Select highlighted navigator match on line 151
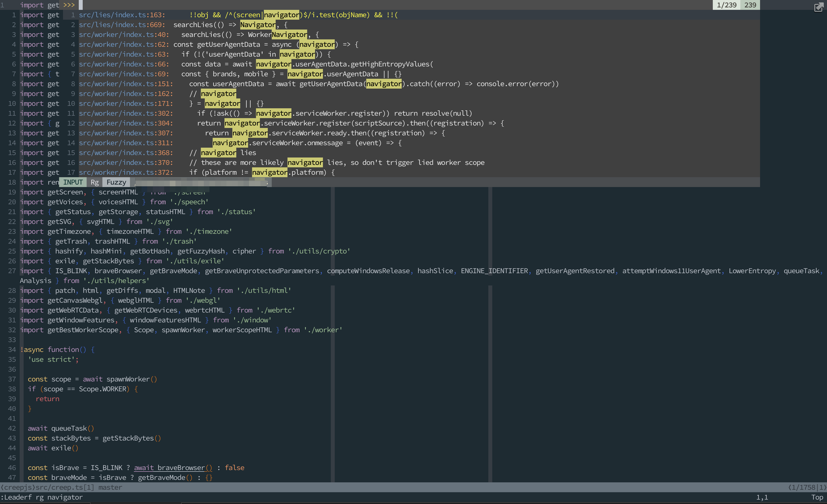This screenshot has width=827, height=504. 384,84
